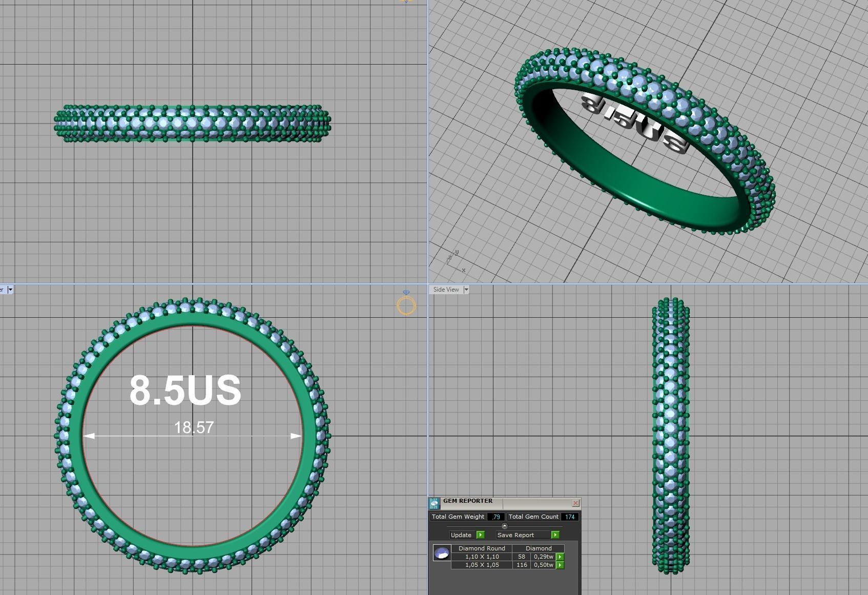Click the 0,50tw weight cell

coord(543,565)
